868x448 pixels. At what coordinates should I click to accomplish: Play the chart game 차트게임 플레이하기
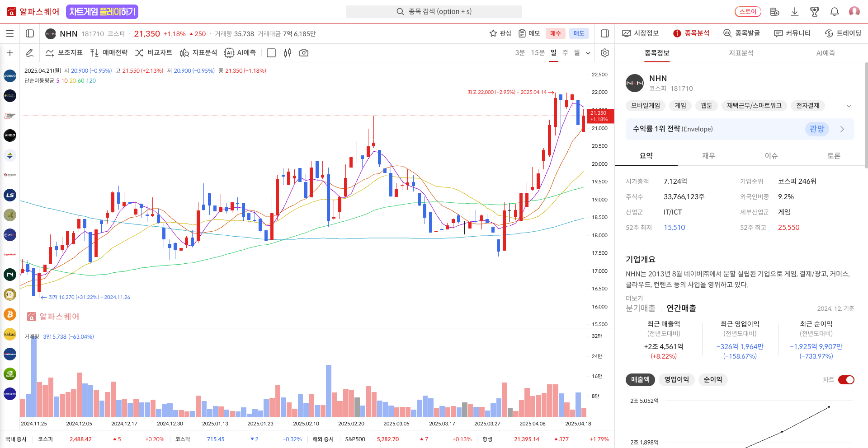[102, 12]
